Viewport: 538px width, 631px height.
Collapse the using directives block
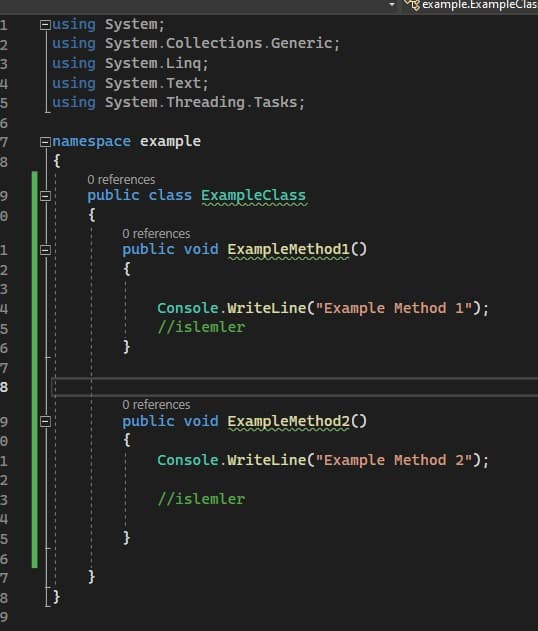45,25
